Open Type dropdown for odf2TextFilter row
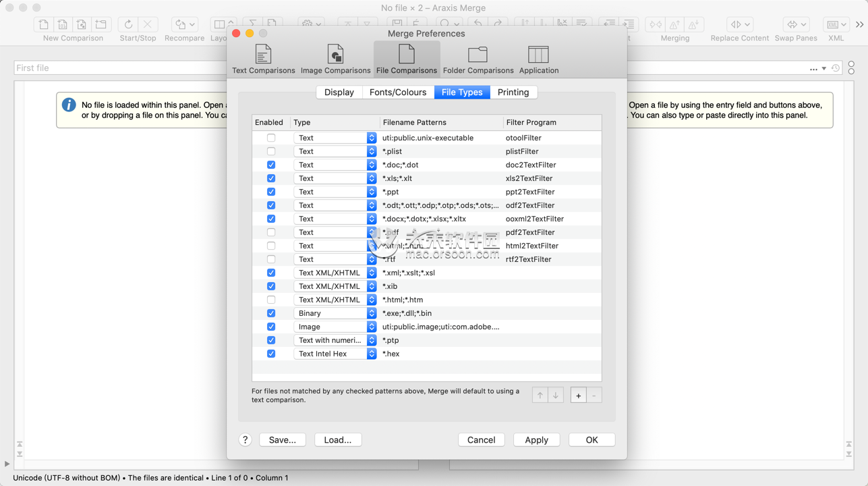Screen dimensions: 868x486 pos(335,205)
